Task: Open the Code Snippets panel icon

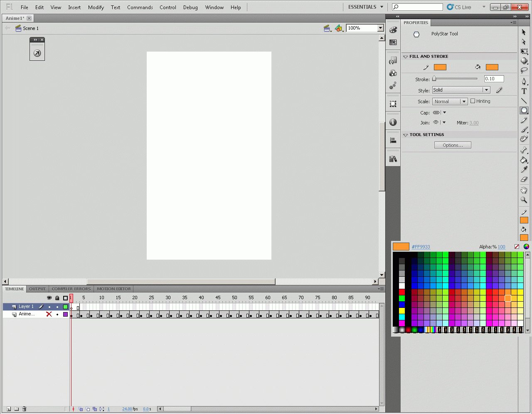Action: pyautogui.click(x=393, y=61)
